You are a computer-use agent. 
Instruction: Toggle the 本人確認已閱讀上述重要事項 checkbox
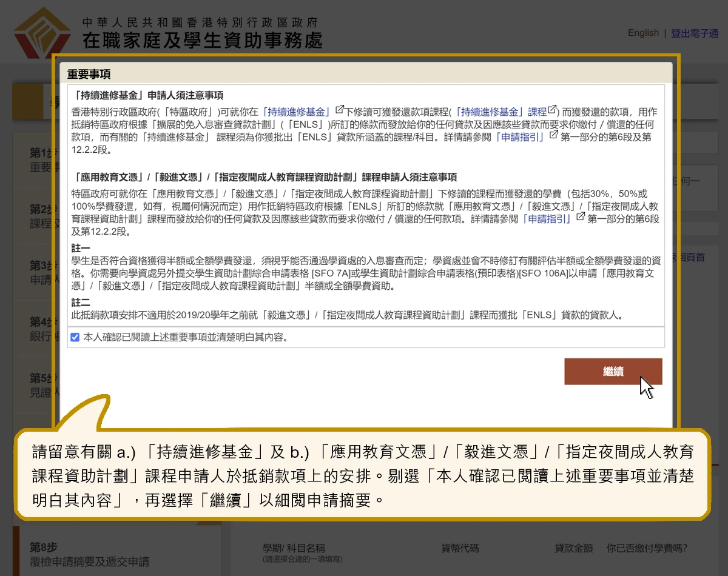point(75,337)
